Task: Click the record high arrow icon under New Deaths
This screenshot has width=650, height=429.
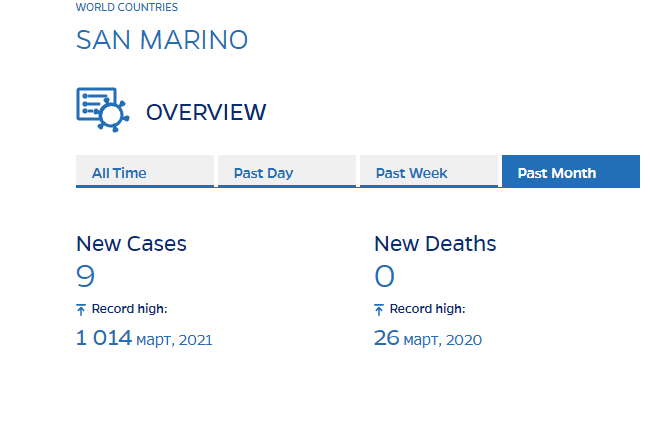Action: (x=380, y=310)
